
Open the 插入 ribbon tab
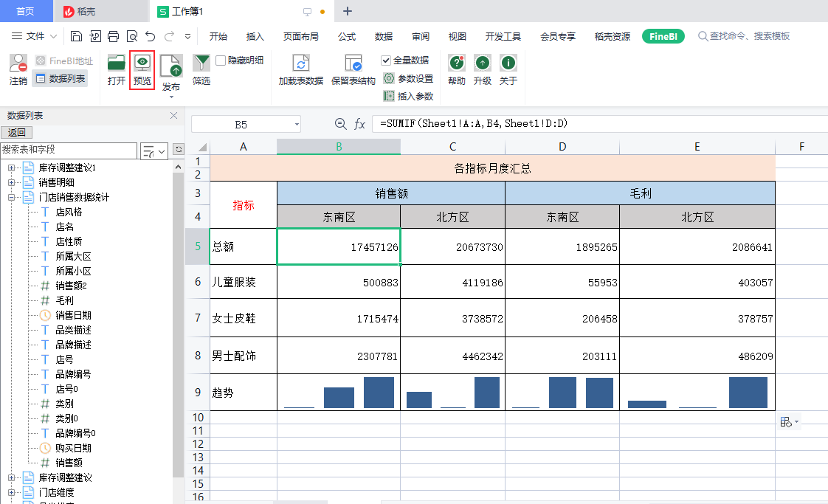click(x=255, y=36)
